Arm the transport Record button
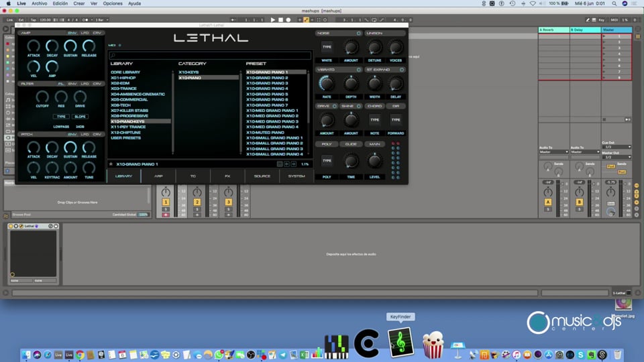 click(288, 19)
